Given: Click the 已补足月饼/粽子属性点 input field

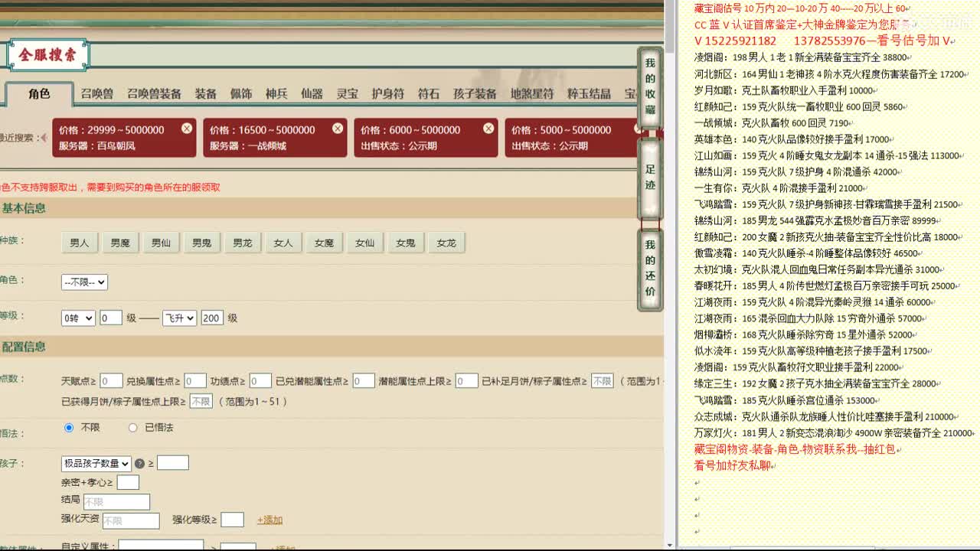Looking at the screenshot, I should [x=602, y=380].
